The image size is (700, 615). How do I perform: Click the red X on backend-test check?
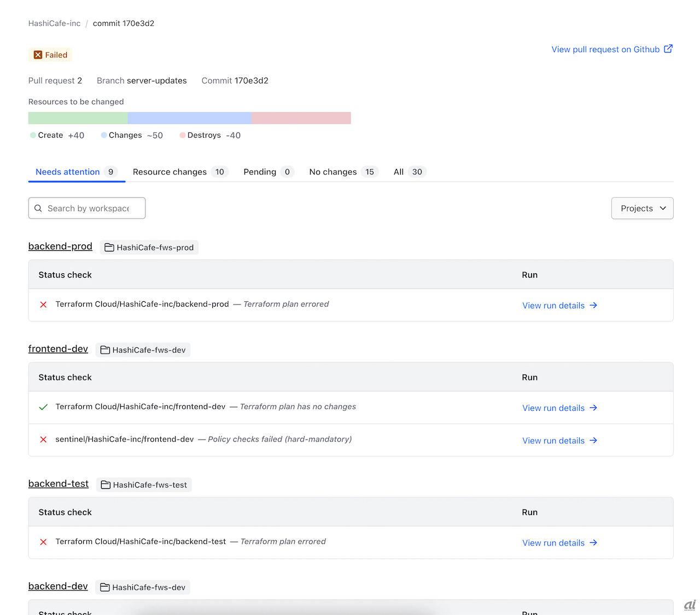pyautogui.click(x=43, y=542)
